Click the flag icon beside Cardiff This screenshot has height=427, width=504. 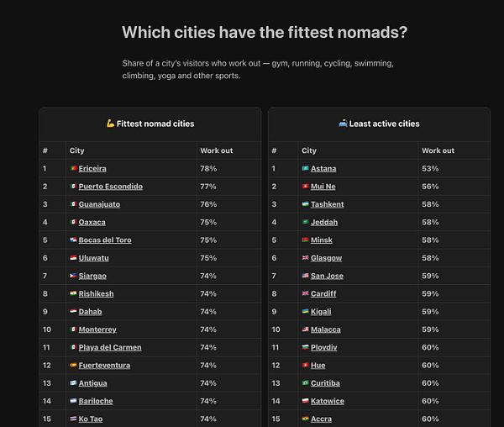pyautogui.click(x=306, y=293)
